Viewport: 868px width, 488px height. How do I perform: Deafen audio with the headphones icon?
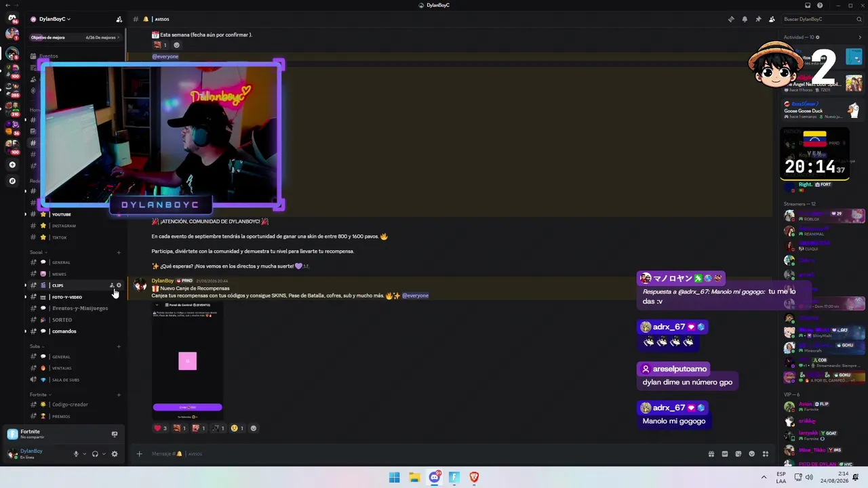pyautogui.click(x=95, y=454)
